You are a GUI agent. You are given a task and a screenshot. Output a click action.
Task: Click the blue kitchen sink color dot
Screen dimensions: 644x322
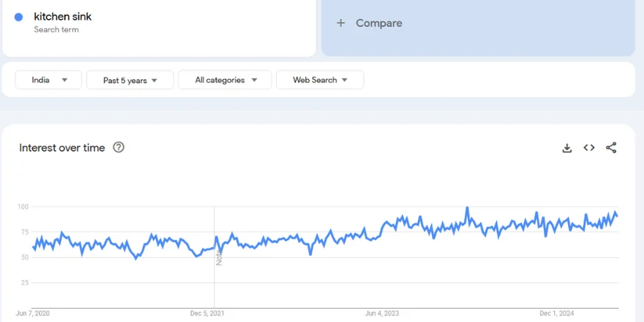pyautogui.click(x=18, y=17)
